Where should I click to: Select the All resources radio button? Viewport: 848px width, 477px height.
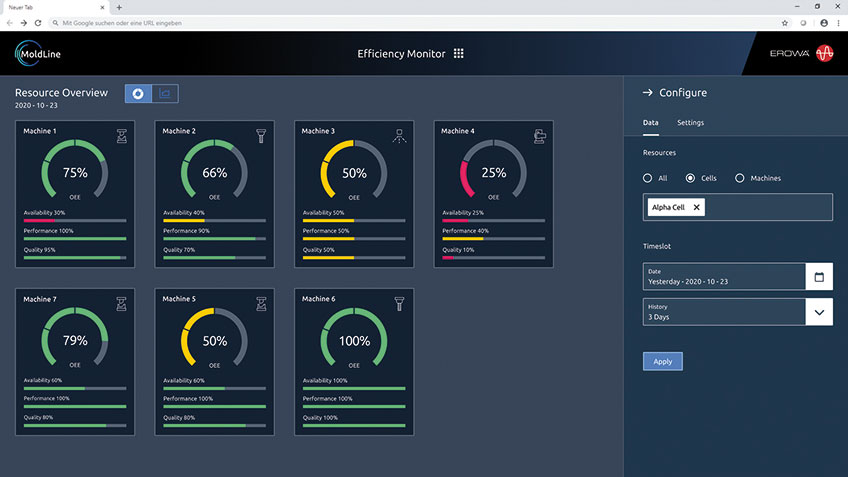click(x=648, y=178)
